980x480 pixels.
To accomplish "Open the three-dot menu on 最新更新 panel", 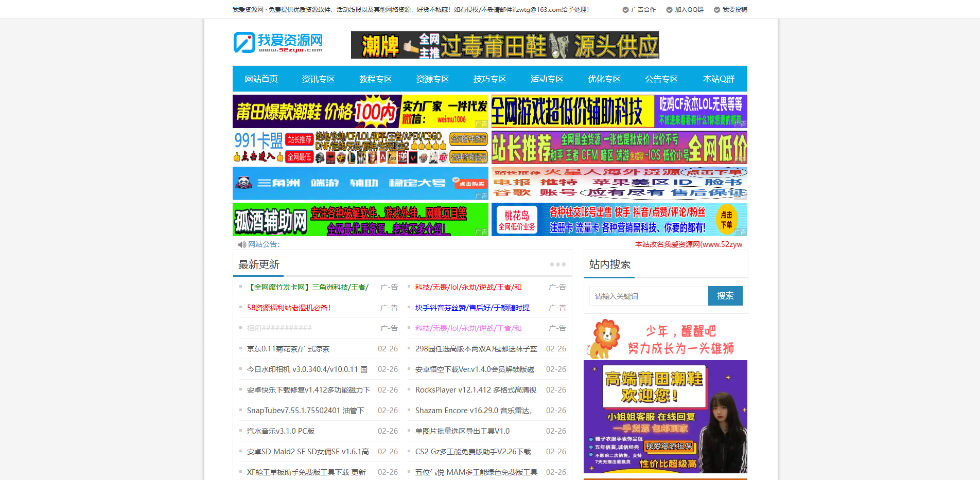I will [x=557, y=264].
